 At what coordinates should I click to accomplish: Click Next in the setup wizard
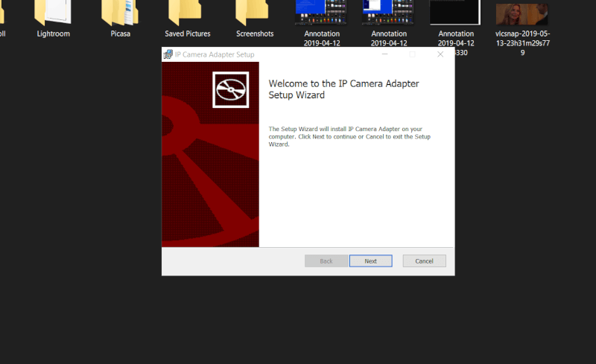370,261
